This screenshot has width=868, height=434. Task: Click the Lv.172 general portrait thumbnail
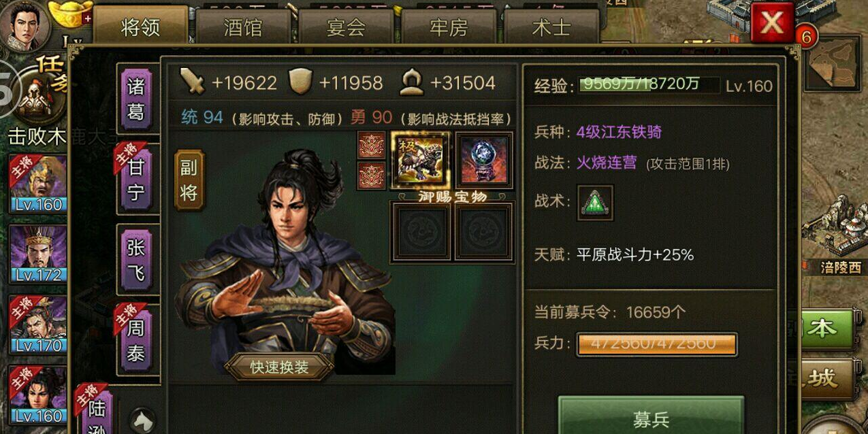38,254
